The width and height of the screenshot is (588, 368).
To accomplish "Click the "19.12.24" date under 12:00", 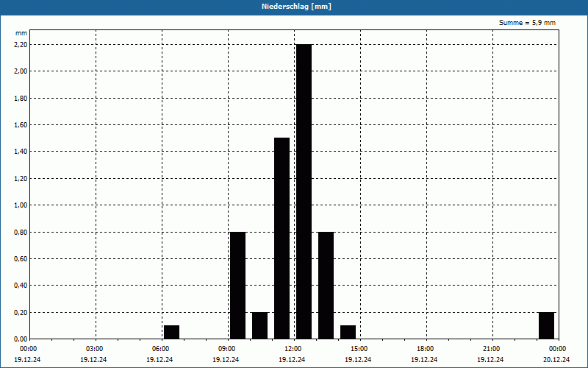I will [292, 360].
